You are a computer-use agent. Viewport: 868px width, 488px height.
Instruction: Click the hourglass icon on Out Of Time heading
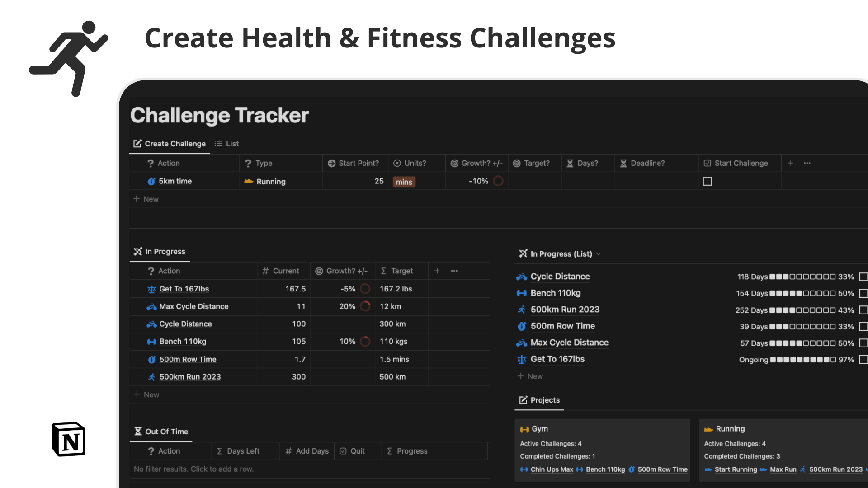[137, 431]
